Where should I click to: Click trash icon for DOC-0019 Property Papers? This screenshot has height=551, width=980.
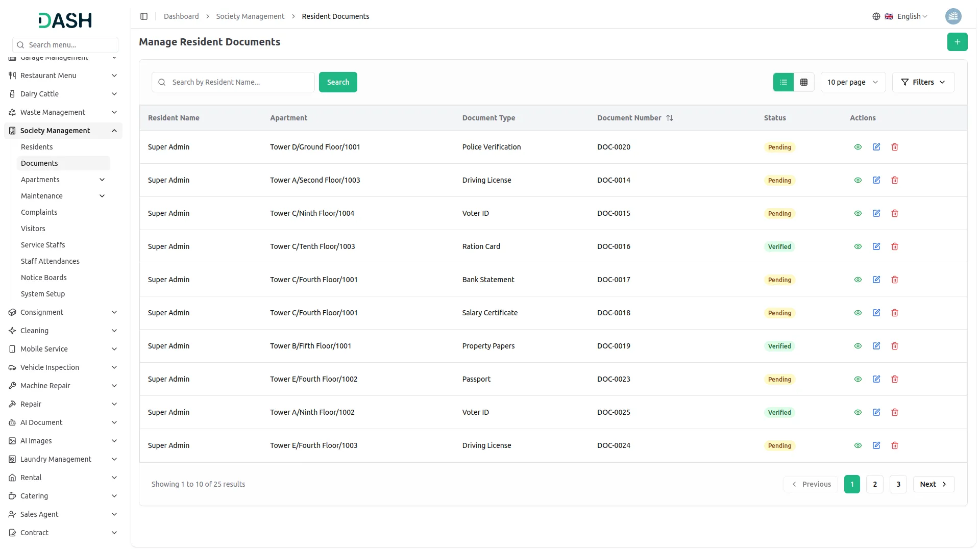click(x=894, y=346)
